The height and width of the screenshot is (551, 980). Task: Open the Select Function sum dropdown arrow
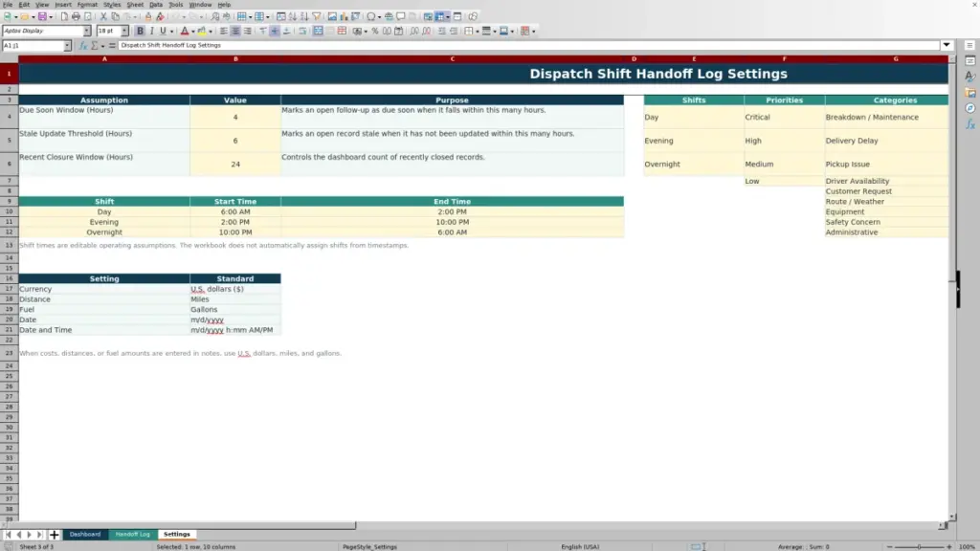pos(102,46)
